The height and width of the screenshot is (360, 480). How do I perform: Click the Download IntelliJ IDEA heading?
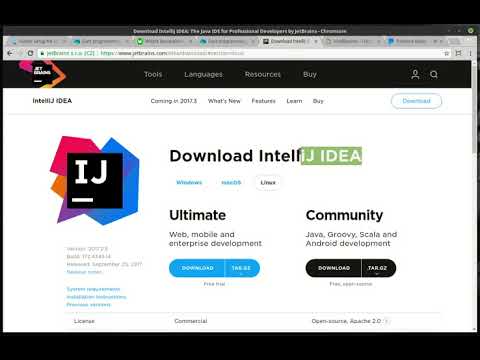click(266, 156)
